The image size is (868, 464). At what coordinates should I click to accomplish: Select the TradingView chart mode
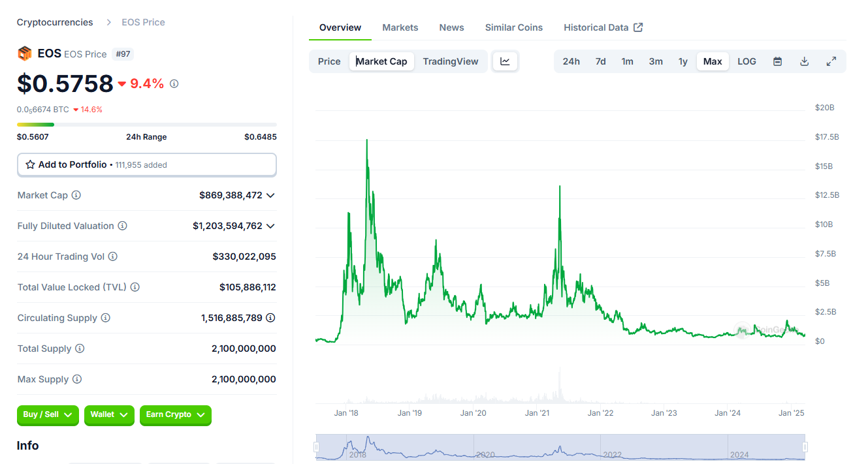(450, 61)
